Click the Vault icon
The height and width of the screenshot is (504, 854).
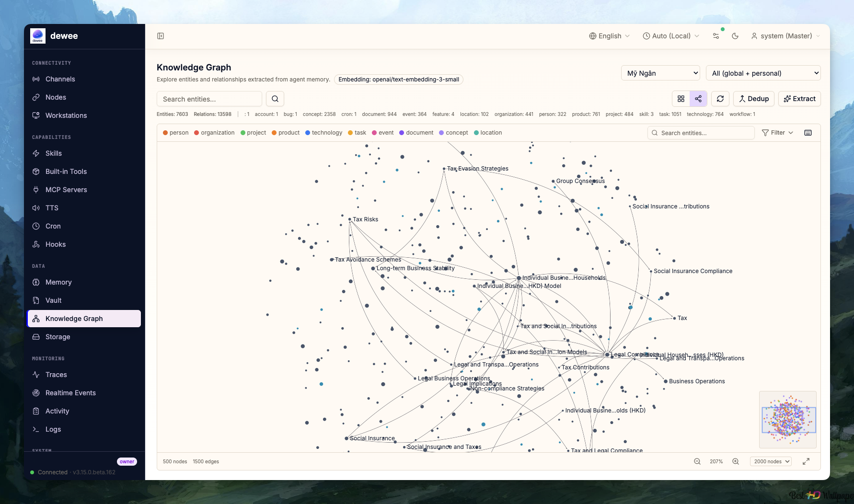click(x=36, y=300)
